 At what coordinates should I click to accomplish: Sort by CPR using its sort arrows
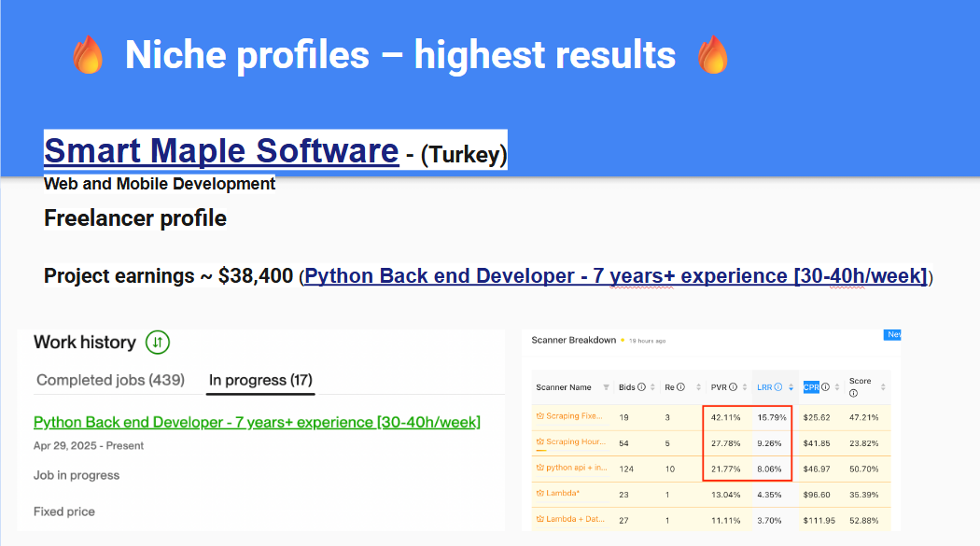pos(837,387)
